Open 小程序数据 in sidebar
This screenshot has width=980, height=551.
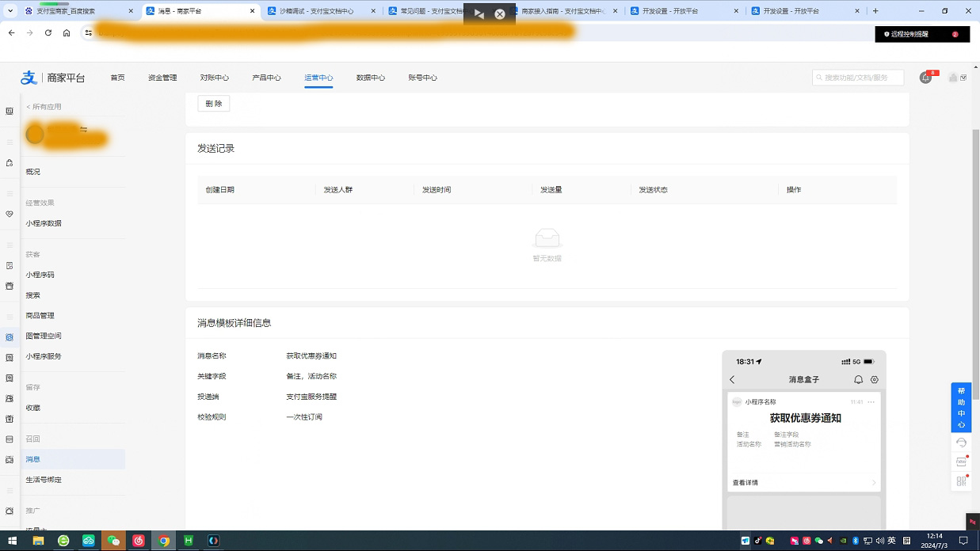click(x=44, y=223)
